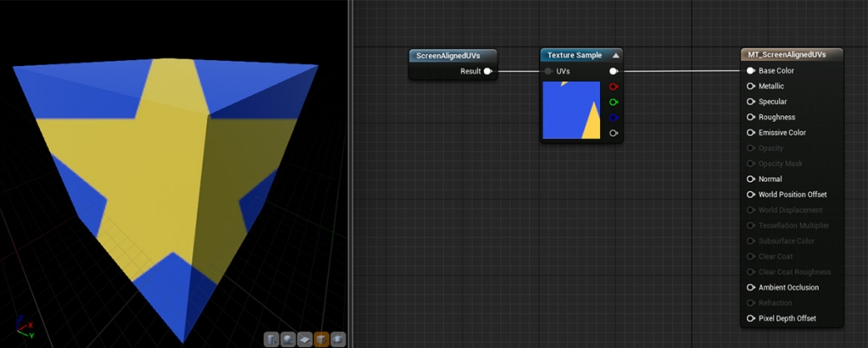868x348 pixels.
Task: Select the MT_ScreenAlignedUVs material node title
Action: 787,55
